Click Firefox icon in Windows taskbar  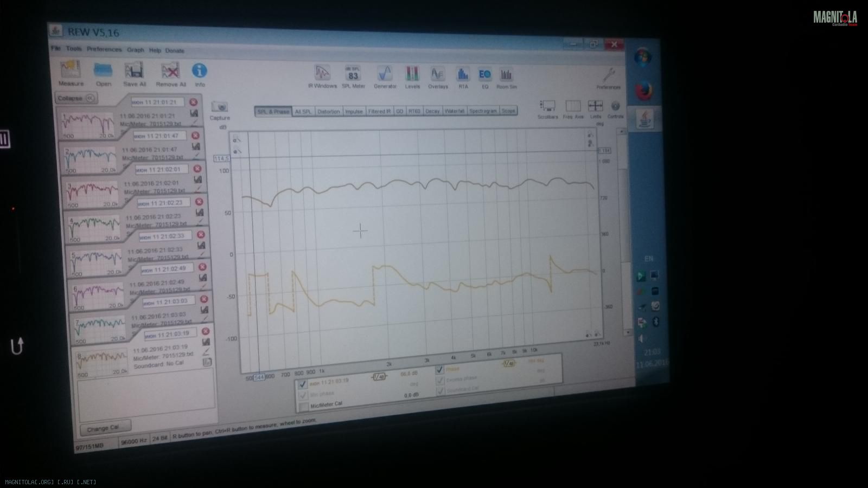pyautogui.click(x=643, y=91)
